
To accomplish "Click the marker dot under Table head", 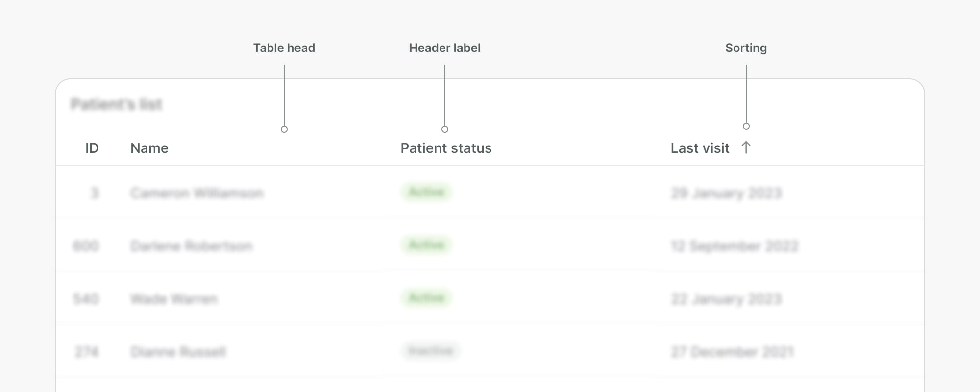I will pos(284,129).
